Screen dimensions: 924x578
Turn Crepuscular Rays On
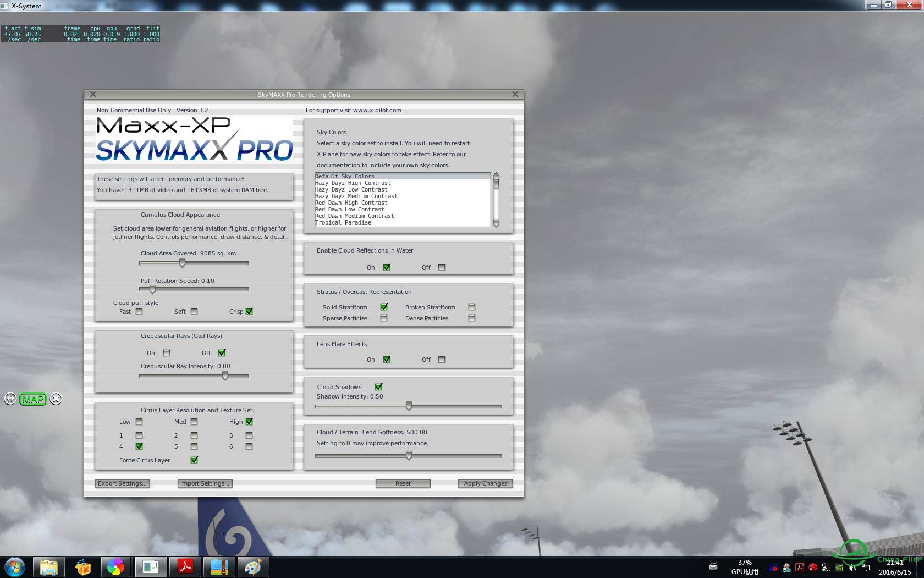(167, 353)
